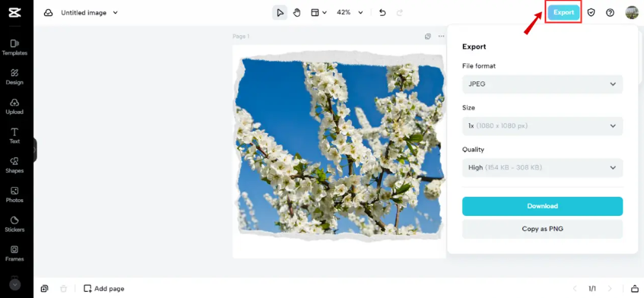The image size is (644, 298).
Task: Go to next page arrow
Action: [x=610, y=289]
